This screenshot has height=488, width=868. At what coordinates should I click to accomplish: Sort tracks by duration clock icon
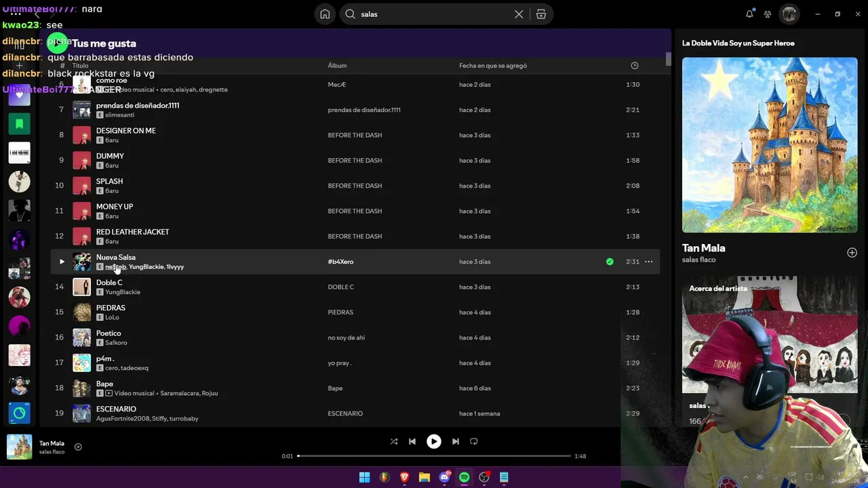[x=635, y=66]
